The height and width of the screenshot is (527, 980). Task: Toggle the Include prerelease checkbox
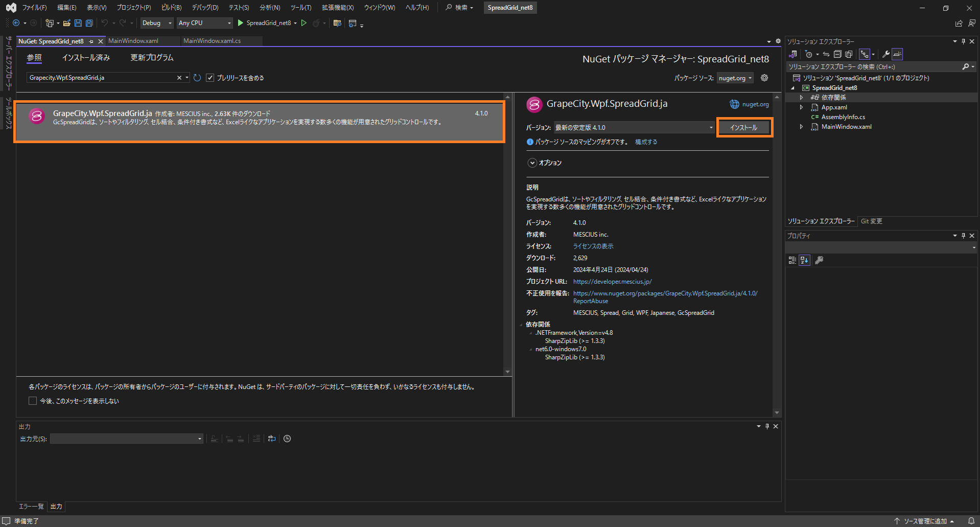coord(210,78)
